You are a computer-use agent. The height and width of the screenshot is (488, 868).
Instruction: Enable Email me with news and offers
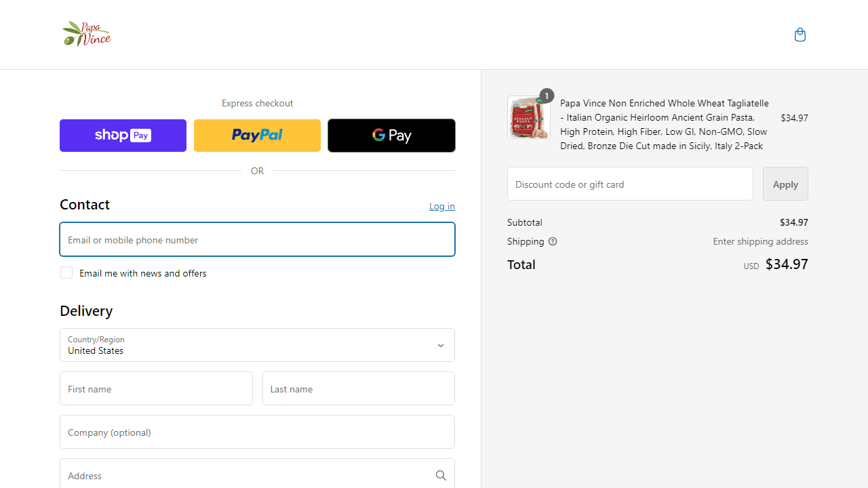tap(66, 272)
